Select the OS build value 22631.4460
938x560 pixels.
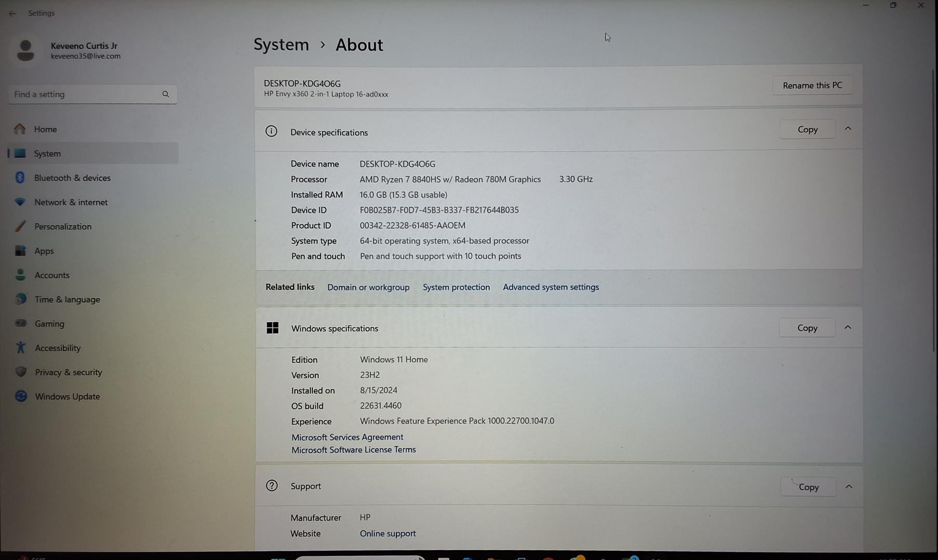click(x=381, y=406)
